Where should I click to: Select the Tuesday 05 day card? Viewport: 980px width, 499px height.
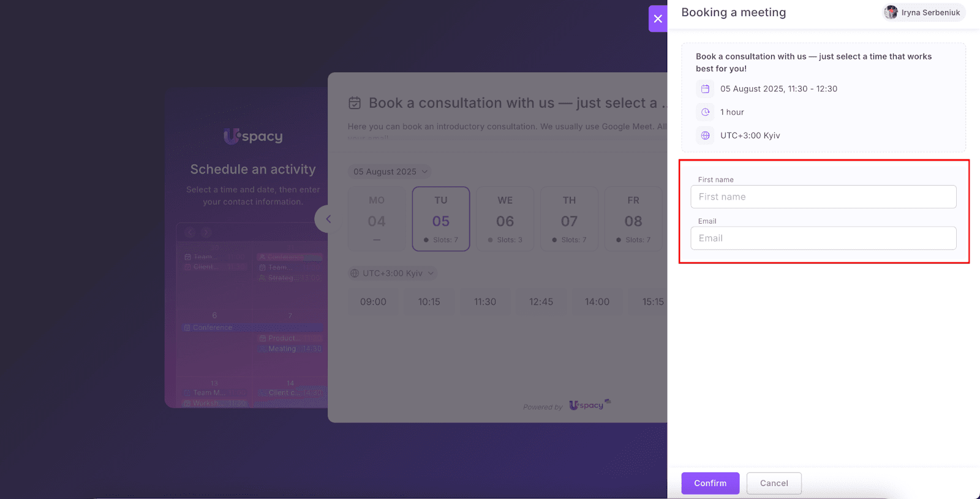pyautogui.click(x=441, y=219)
